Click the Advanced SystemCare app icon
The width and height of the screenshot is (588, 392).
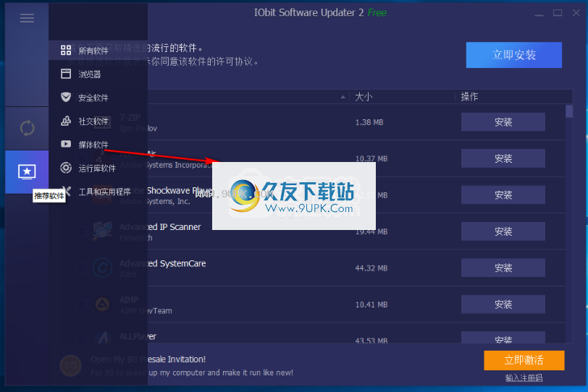(102, 268)
